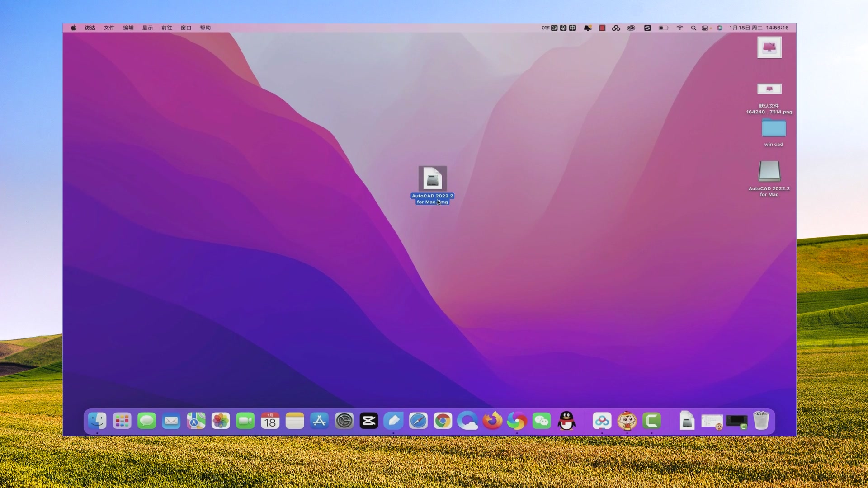Screen dimensions: 868x488
Task: Open Calendar showing 18 in Dock
Action: click(270, 421)
